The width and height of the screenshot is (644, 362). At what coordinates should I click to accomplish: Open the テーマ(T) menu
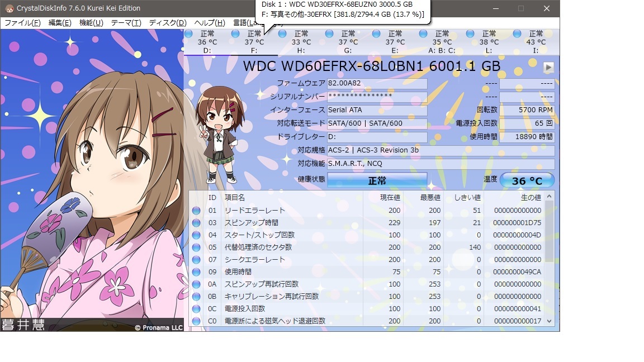tap(126, 23)
